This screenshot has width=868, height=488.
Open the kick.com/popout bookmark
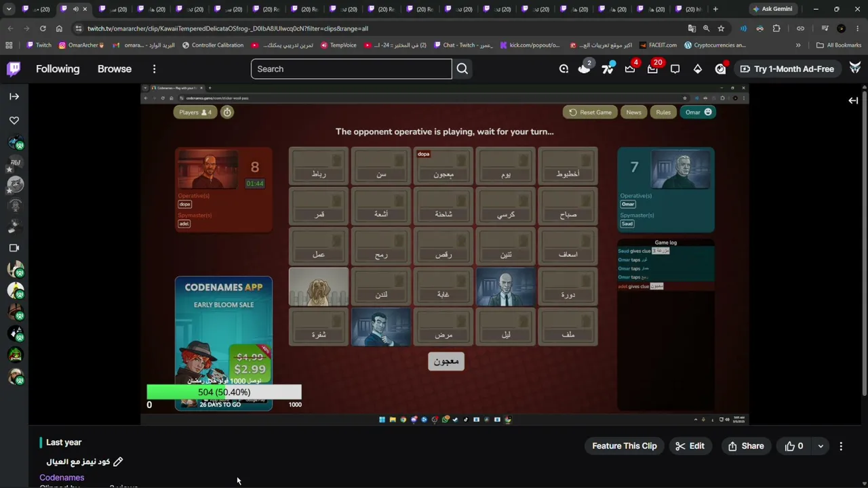coord(530,45)
